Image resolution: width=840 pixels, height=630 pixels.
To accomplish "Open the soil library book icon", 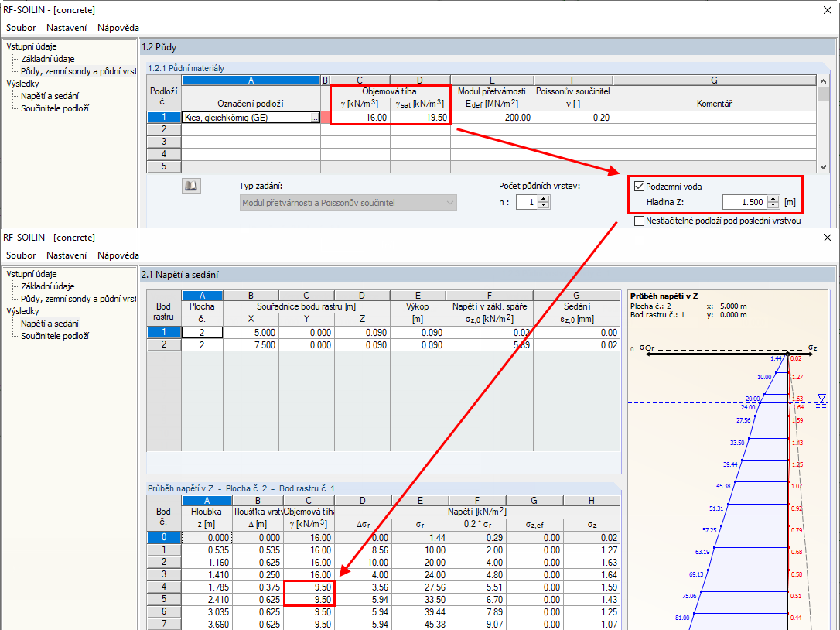I will [190, 186].
